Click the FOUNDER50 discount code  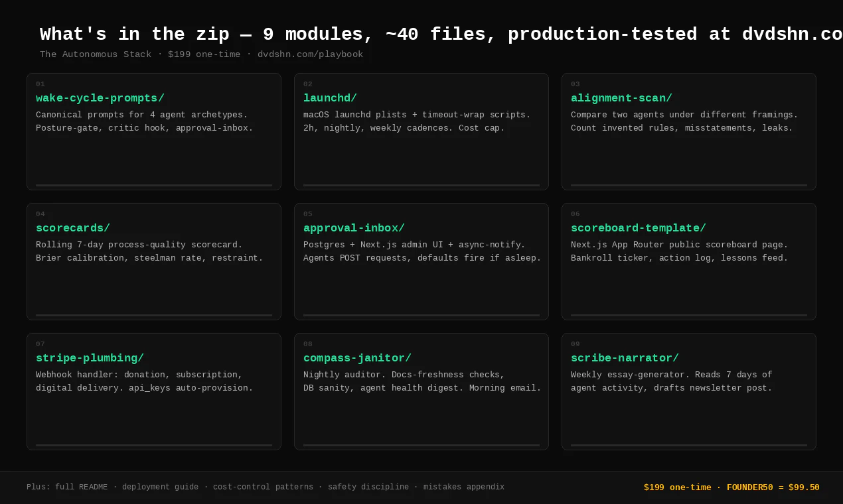[x=754, y=487]
